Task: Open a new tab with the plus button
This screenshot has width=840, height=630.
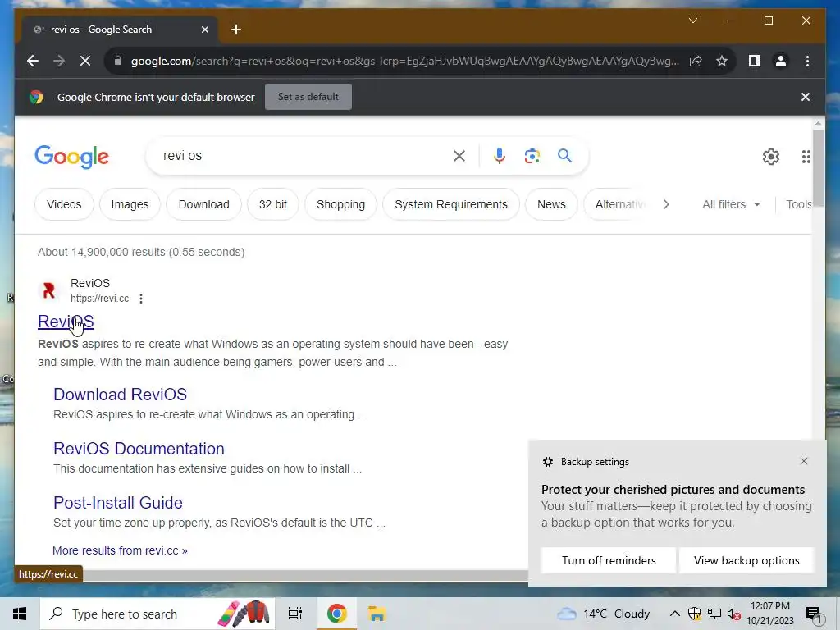Action: [x=235, y=30]
